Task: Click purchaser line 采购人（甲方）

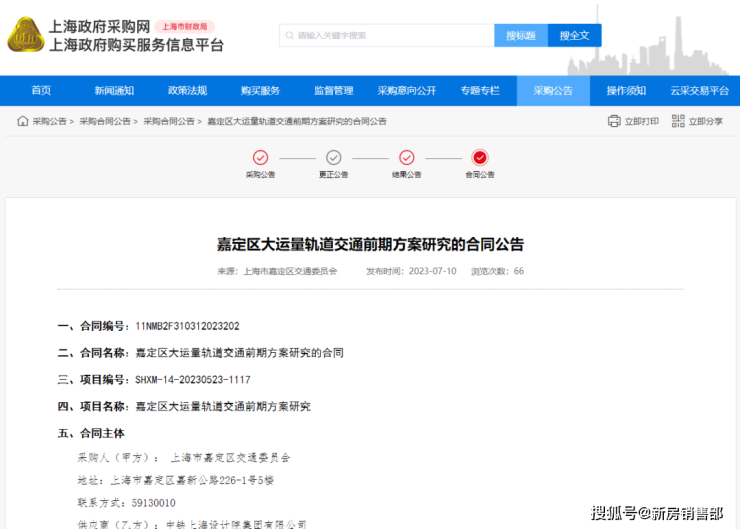Action: tap(184, 457)
